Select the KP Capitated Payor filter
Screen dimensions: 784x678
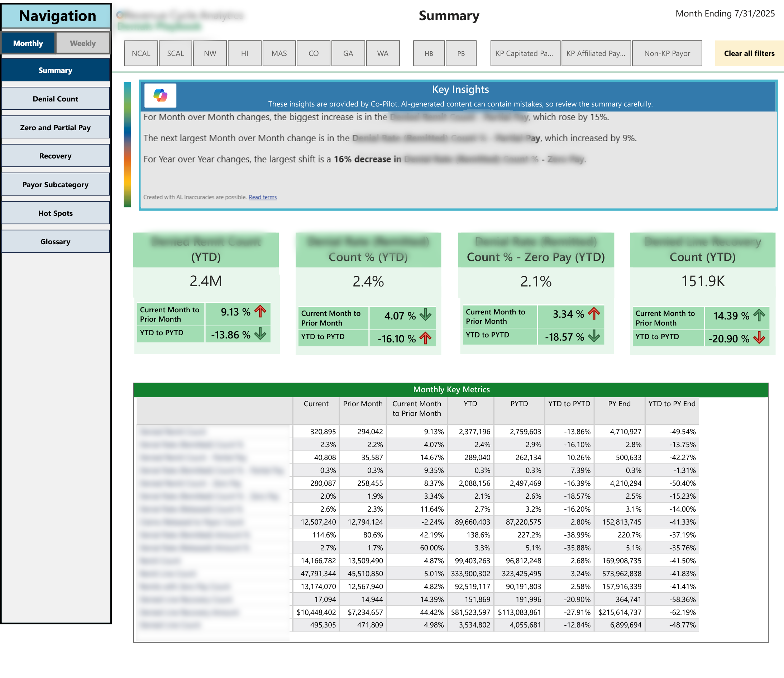coord(525,53)
